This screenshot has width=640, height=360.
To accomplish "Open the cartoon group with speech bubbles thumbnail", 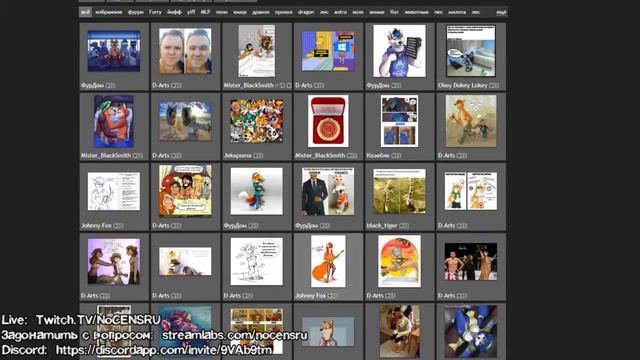I will click(x=185, y=191).
